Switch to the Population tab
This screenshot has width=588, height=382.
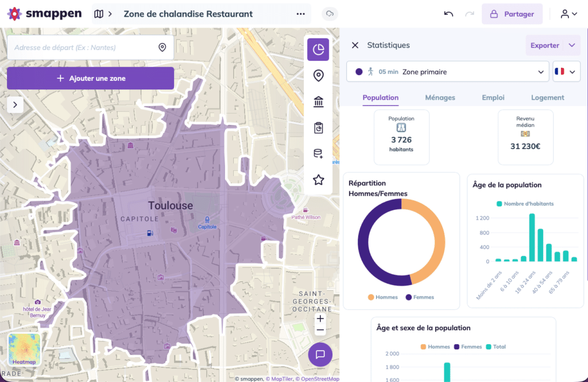pos(380,98)
